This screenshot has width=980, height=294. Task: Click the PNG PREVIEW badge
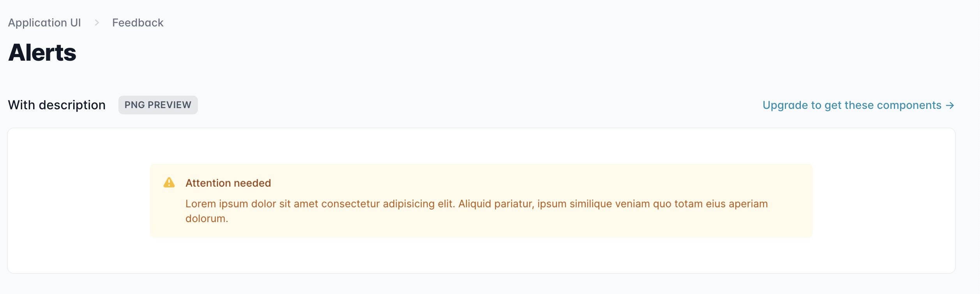coord(158,105)
